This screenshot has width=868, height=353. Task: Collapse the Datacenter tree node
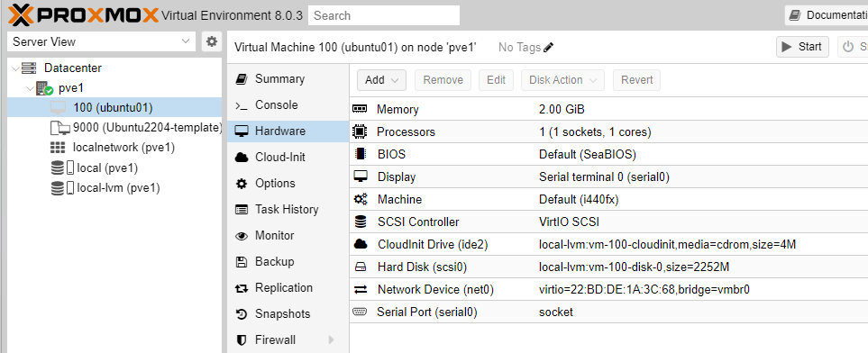coord(15,68)
